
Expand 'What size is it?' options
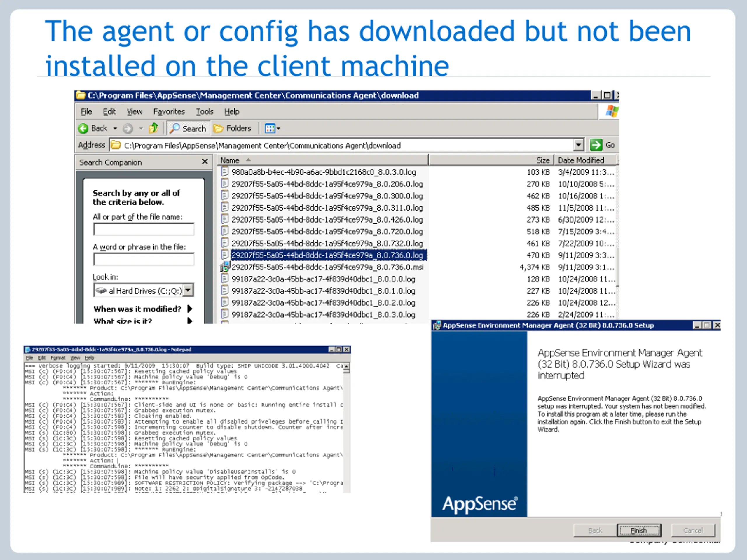click(x=190, y=321)
